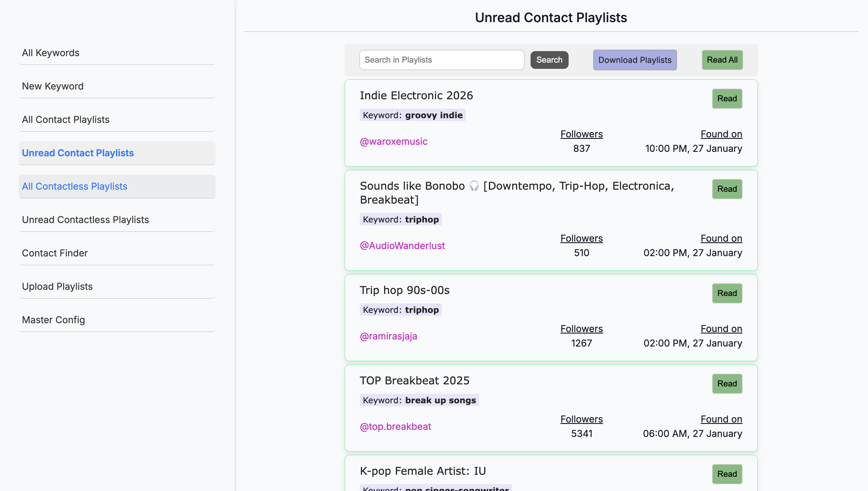Open the Contact Finder page
Image resolution: width=868 pixels, height=491 pixels.
[x=117, y=253]
